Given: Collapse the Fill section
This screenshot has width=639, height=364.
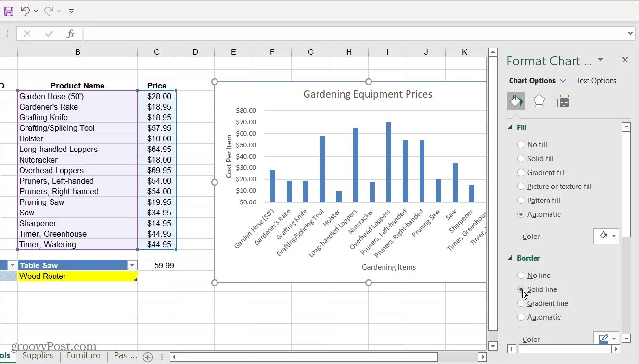Looking at the screenshot, I should [x=511, y=127].
